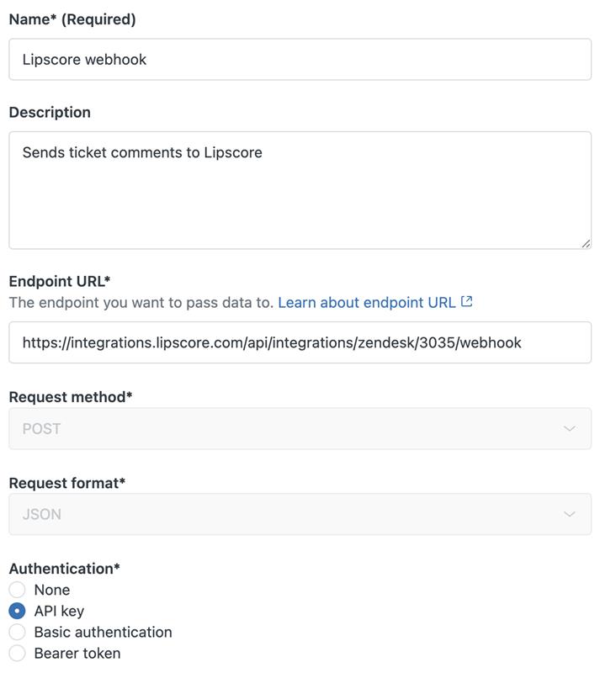The height and width of the screenshot is (673, 616).
Task: Click the Description field label
Action: (x=50, y=112)
